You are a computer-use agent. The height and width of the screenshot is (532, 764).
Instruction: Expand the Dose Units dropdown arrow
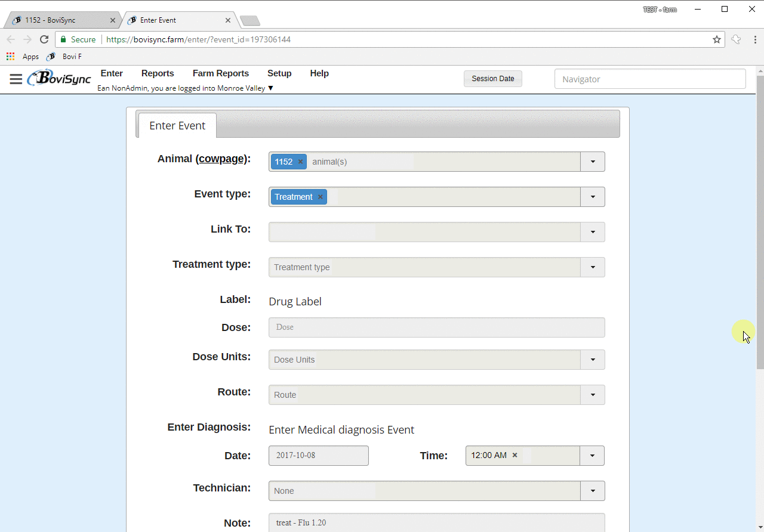click(x=593, y=360)
